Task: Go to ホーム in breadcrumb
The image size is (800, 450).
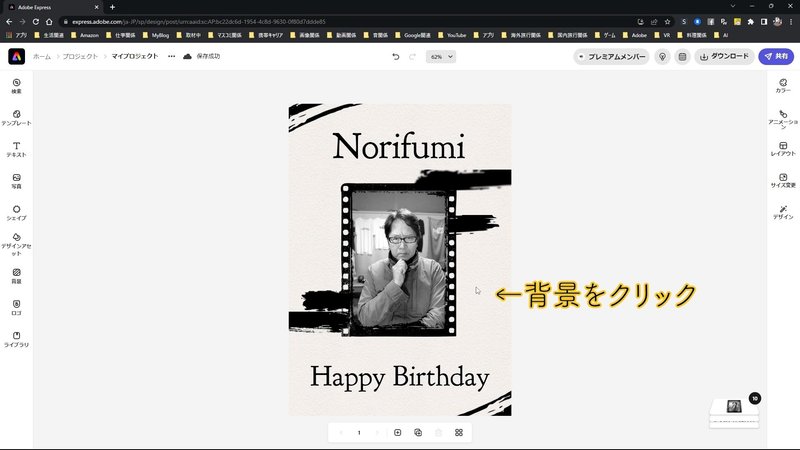Action: pos(42,57)
